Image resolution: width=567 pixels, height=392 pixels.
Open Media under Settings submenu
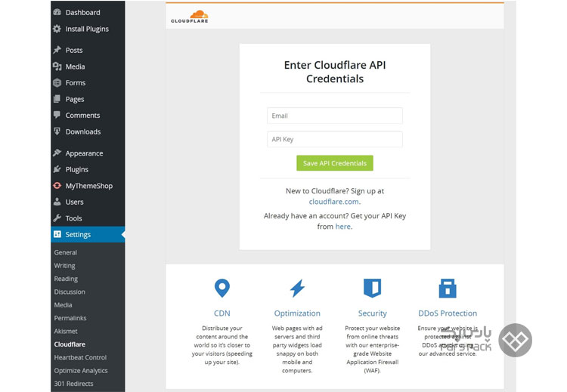pyautogui.click(x=63, y=305)
